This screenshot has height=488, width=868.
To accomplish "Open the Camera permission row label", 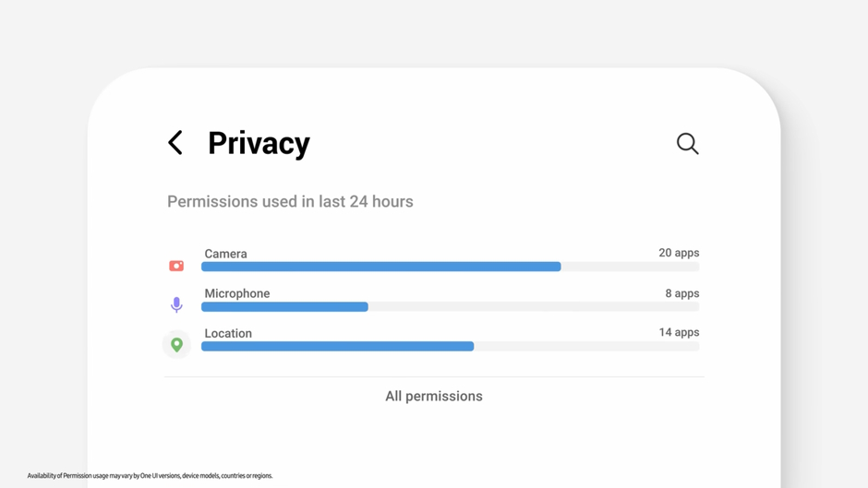I will point(226,254).
